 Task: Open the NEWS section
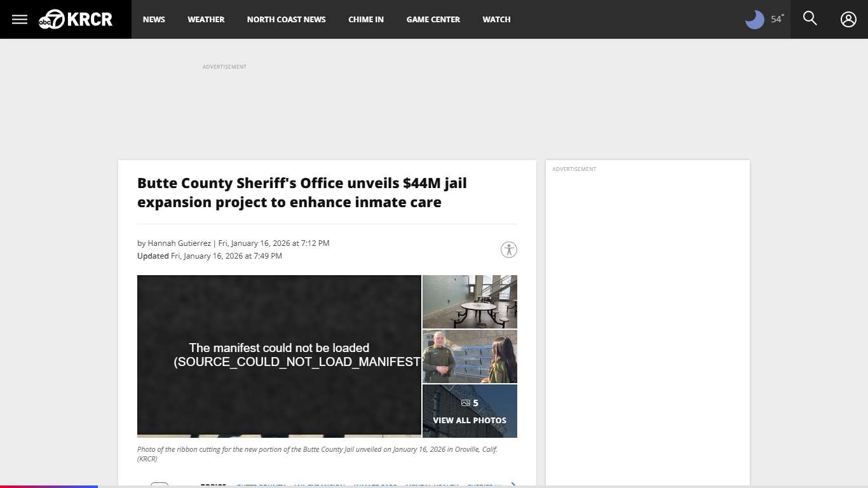click(x=154, y=19)
